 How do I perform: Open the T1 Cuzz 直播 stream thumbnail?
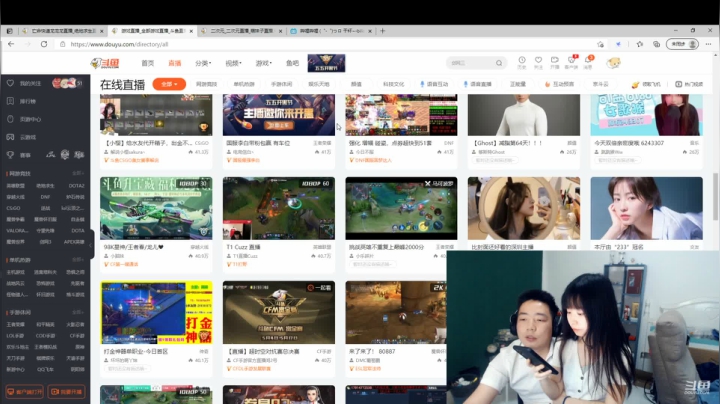(x=279, y=208)
